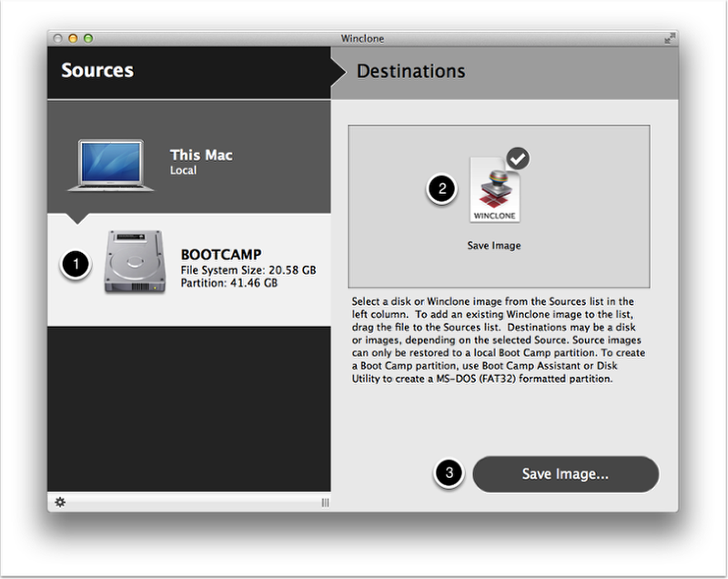Image resolution: width=728 pixels, height=579 pixels.
Task: Select the Winclone Save Image icon
Action: [x=494, y=190]
